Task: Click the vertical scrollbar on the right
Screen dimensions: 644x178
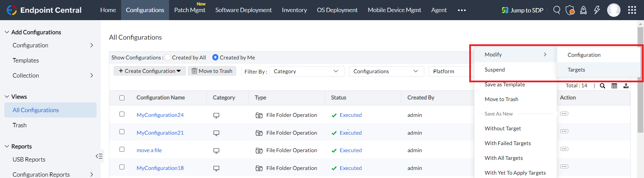Action: [x=640, y=81]
